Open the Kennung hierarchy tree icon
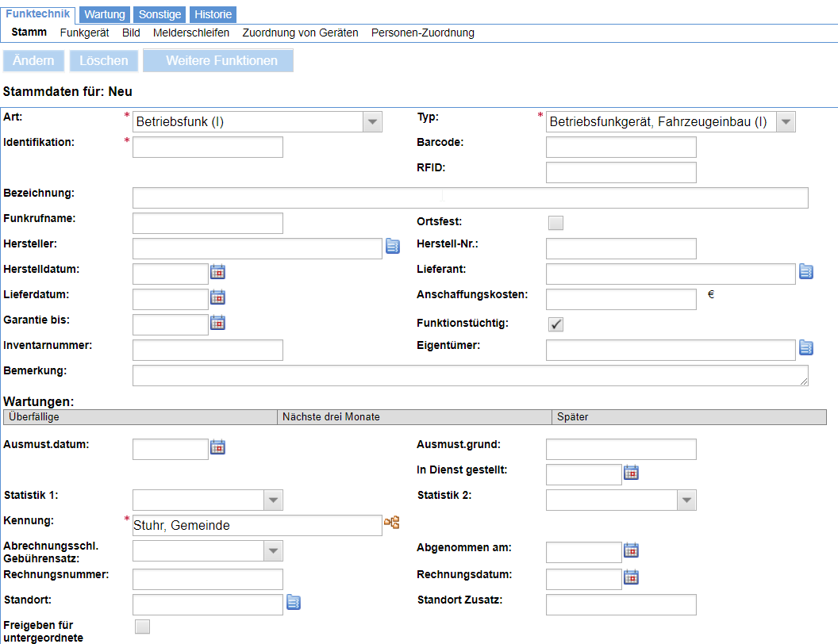Image resolution: width=838 pixels, height=644 pixels. click(392, 522)
